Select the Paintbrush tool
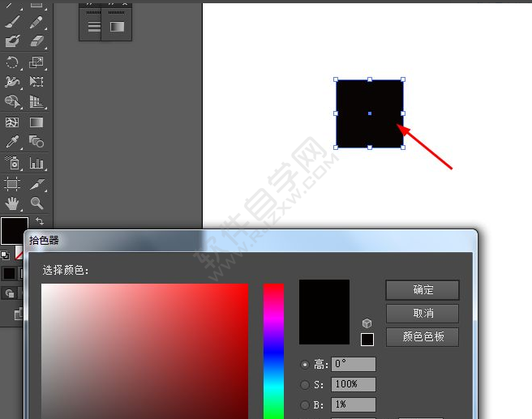532x419 pixels. (x=12, y=23)
